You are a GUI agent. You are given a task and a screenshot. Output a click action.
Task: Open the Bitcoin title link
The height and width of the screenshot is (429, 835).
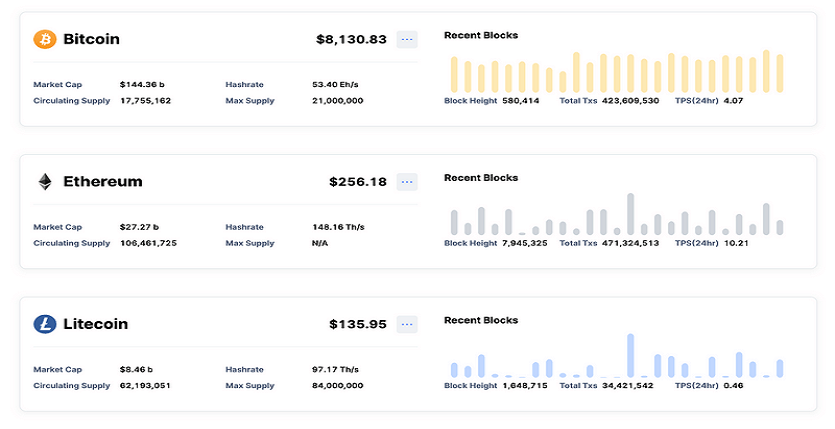click(91, 39)
